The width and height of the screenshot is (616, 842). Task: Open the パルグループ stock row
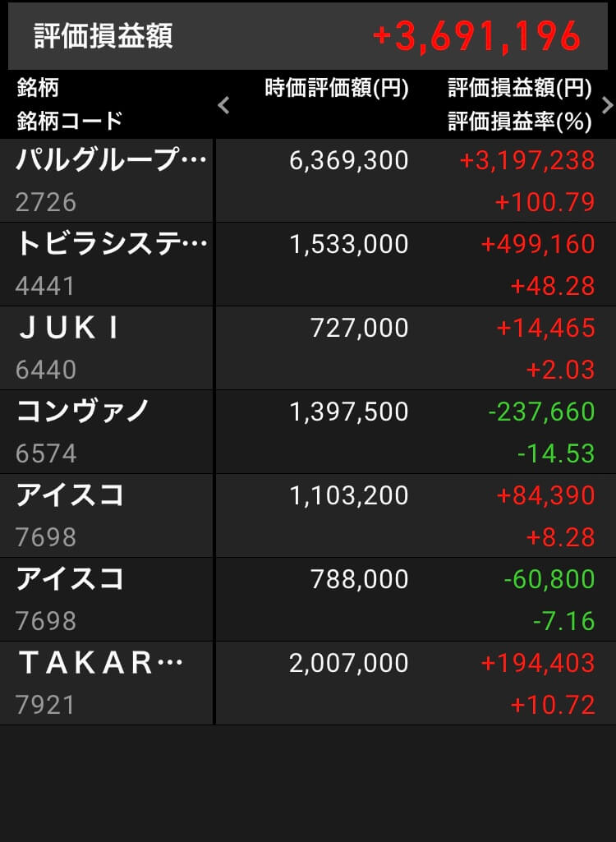coord(308,181)
